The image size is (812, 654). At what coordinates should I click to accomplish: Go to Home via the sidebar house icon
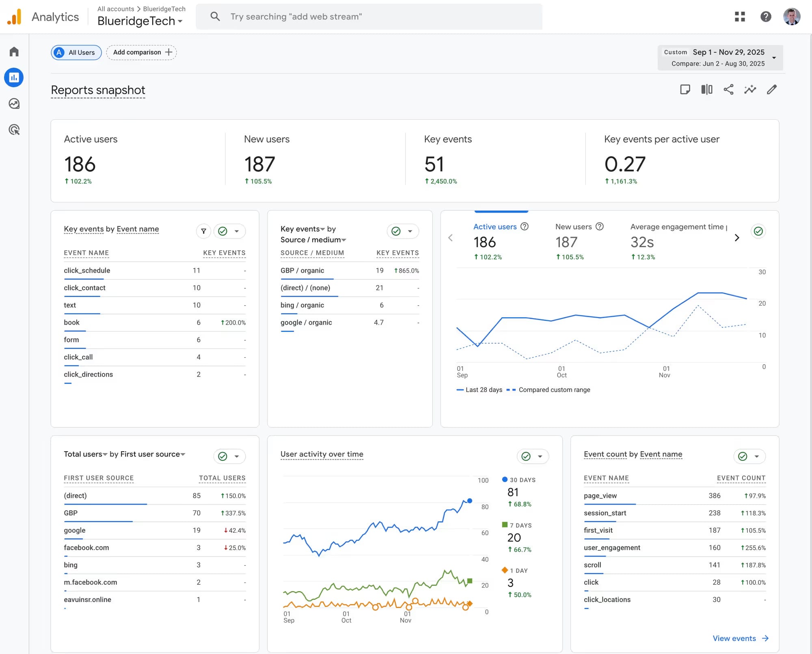click(14, 52)
